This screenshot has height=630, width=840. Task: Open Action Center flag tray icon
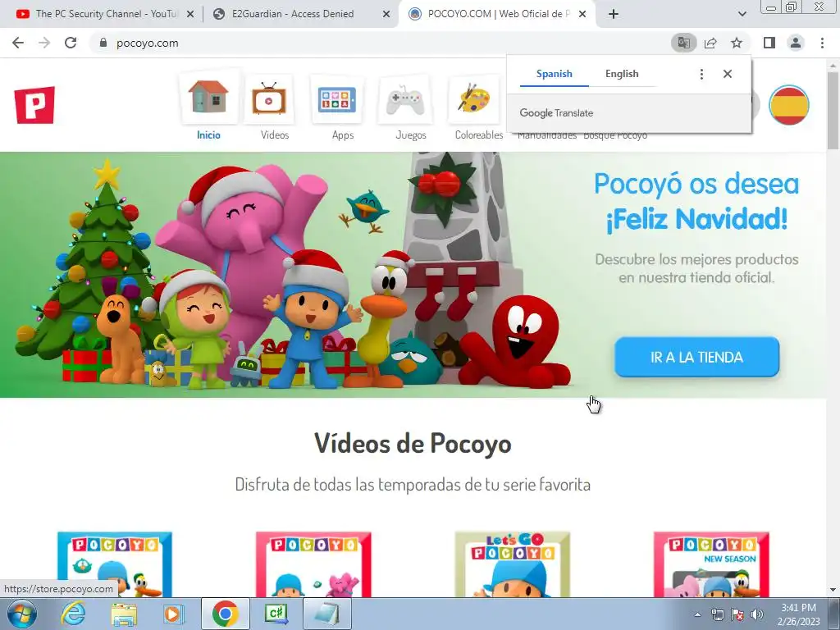[737, 614]
